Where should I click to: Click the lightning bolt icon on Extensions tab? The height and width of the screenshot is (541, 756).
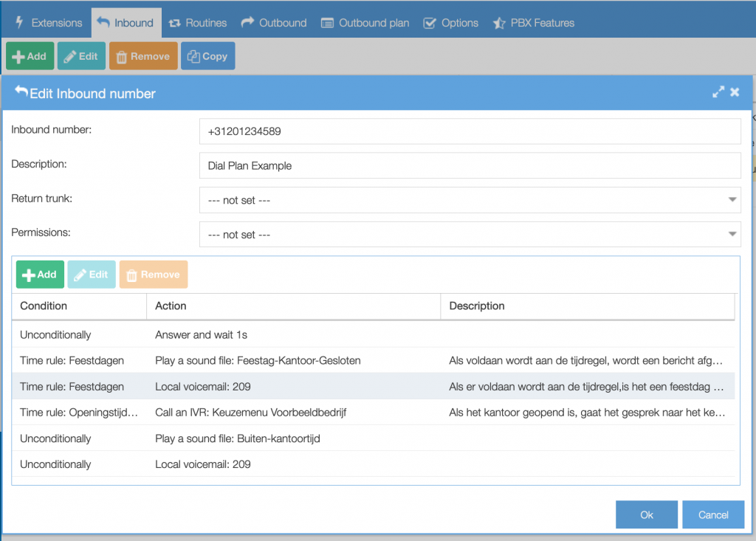pos(20,22)
